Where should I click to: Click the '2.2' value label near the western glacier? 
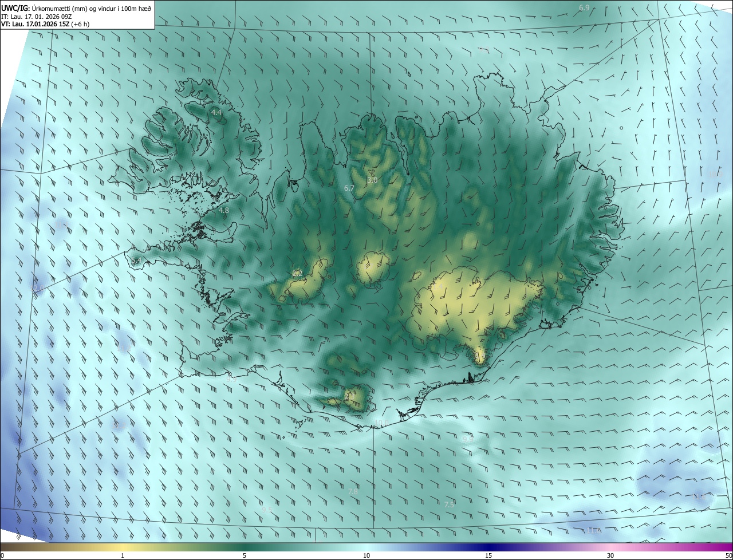click(297, 274)
